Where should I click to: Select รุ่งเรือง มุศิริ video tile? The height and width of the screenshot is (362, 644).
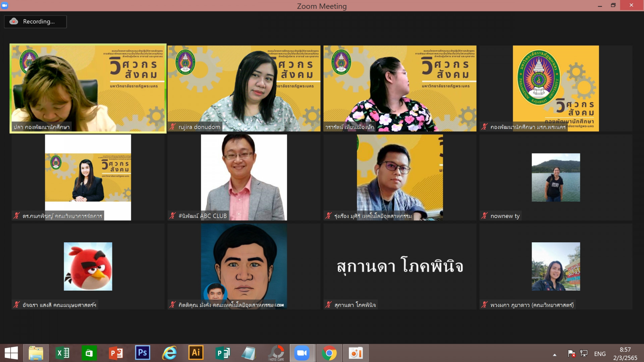400,177
